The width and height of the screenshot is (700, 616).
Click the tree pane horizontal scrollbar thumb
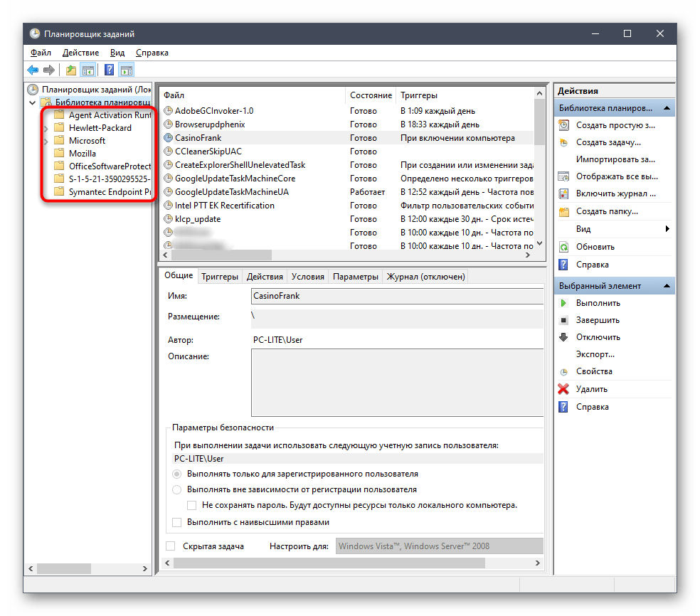pyautogui.click(x=64, y=568)
